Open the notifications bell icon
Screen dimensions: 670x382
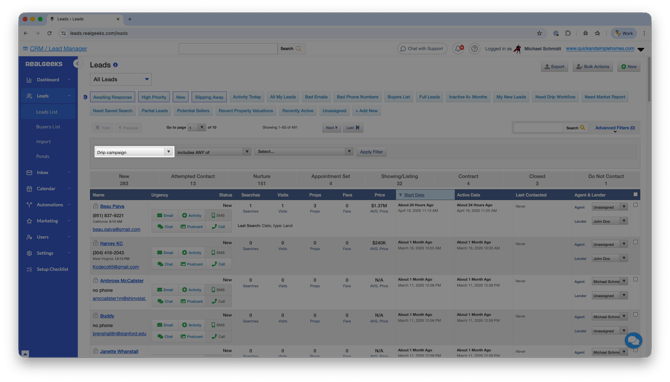(459, 49)
